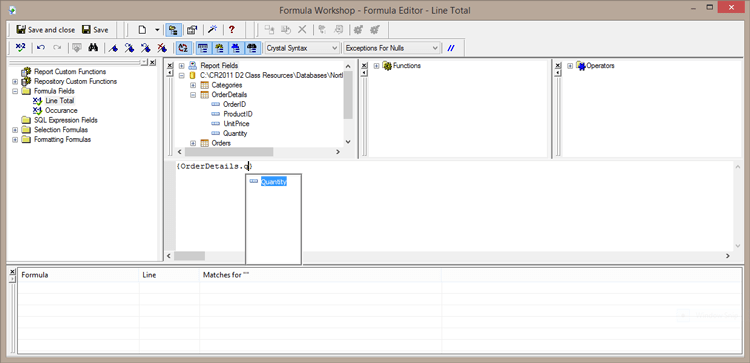The width and height of the screenshot is (750, 363).
Task: Collapse the Formula Fields node
Action: coord(15,91)
